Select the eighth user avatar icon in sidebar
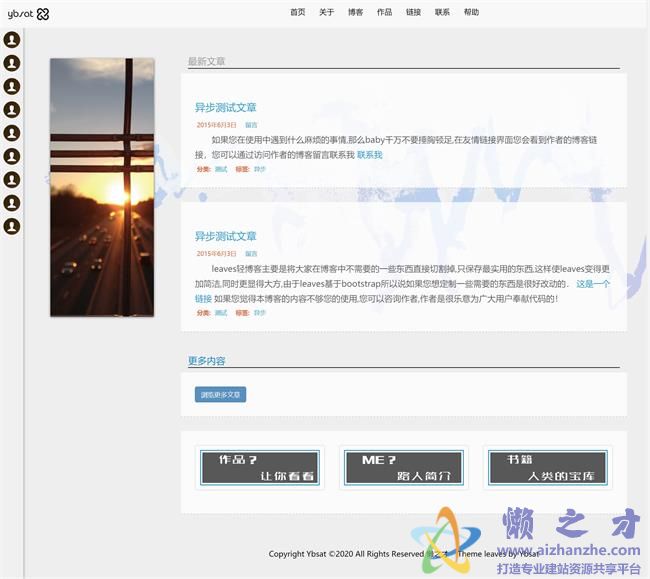Screen dimensions: 650x579 [12, 203]
